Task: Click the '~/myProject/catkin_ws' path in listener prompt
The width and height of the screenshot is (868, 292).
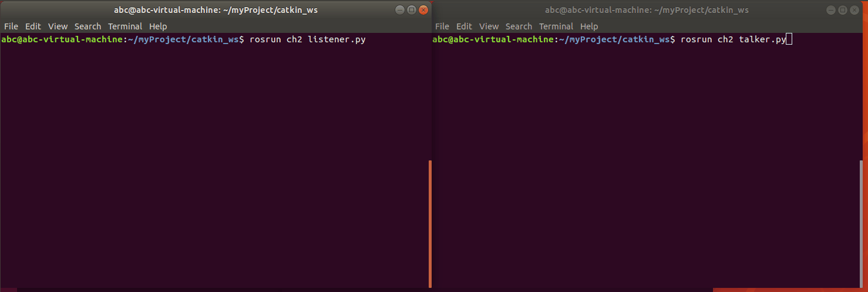Action: coord(183,40)
